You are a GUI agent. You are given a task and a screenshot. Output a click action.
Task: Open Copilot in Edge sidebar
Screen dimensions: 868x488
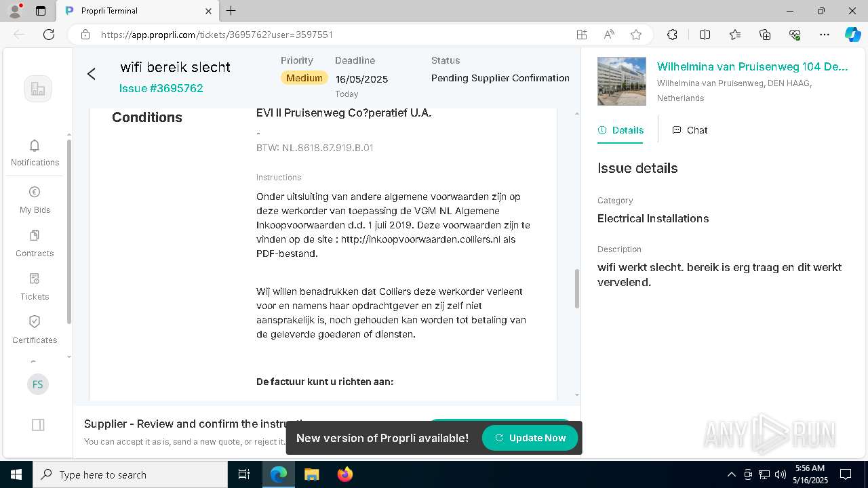point(852,35)
